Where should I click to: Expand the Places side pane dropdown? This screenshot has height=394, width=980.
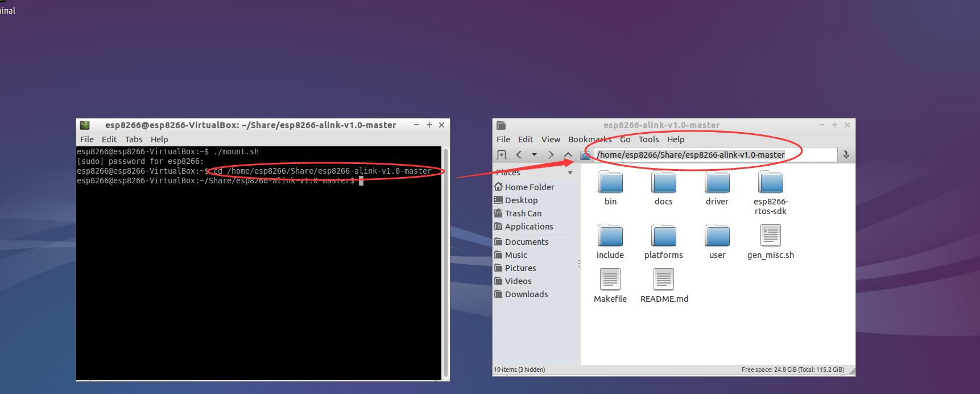coord(570,173)
